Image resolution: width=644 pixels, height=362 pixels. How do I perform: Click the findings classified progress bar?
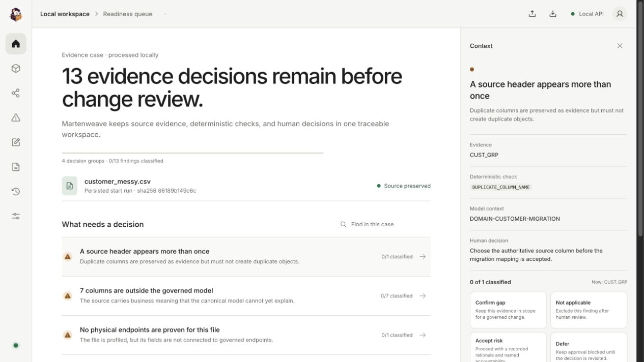(x=192, y=153)
